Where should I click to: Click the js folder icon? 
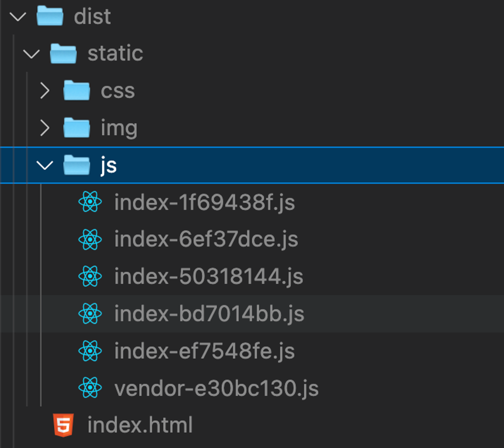click(x=77, y=165)
